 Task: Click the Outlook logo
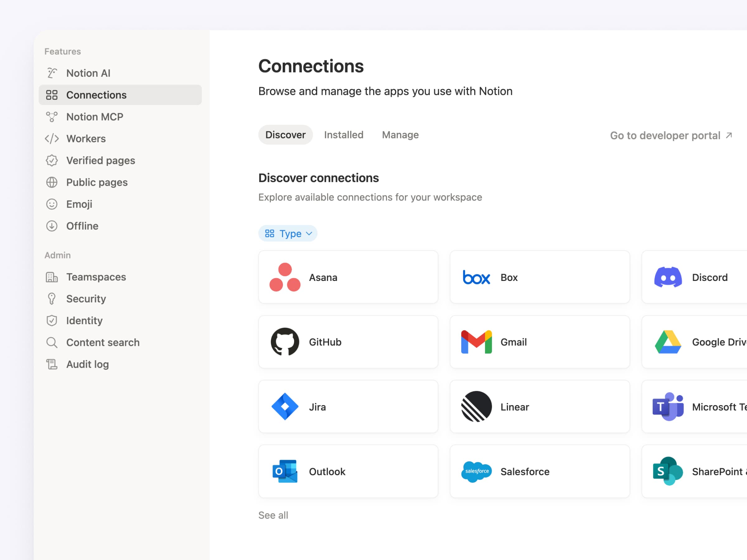pos(285,471)
